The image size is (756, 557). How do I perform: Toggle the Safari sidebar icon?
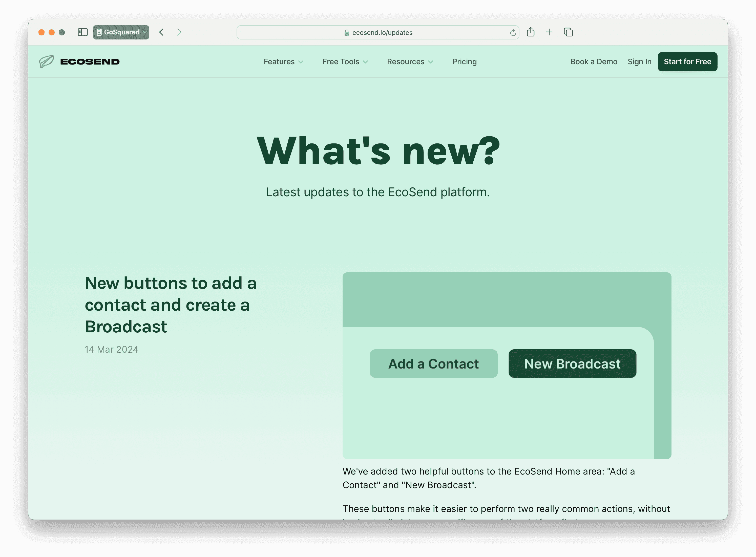pyautogui.click(x=83, y=32)
